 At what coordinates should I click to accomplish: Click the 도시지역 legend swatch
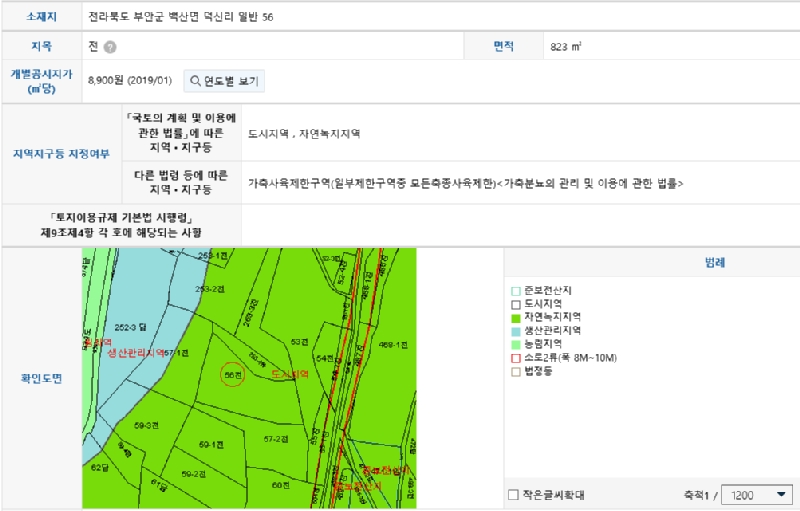[516, 304]
